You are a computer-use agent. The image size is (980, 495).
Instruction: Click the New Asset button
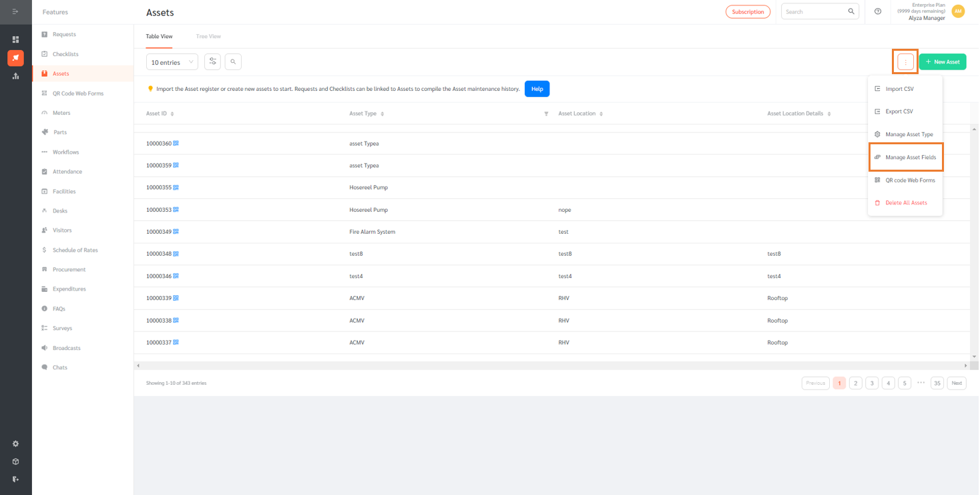943,61
